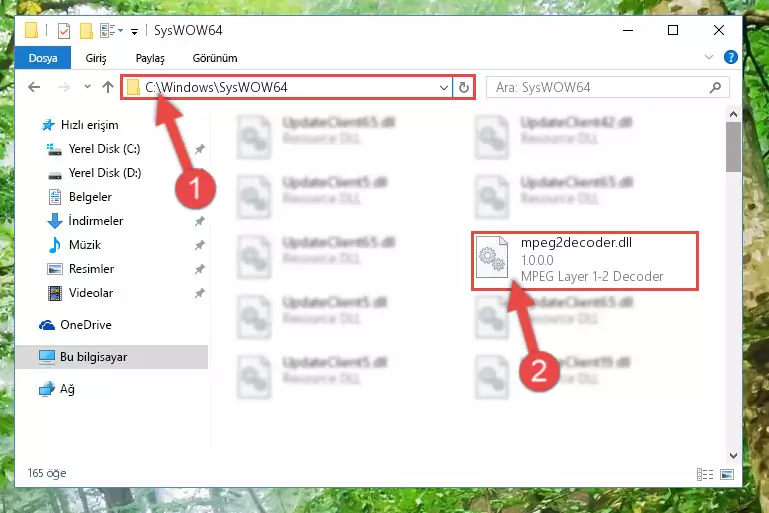Open Resimler folder in sidebar
Viewport: 769px width, 513px height.
coord(80,269)
